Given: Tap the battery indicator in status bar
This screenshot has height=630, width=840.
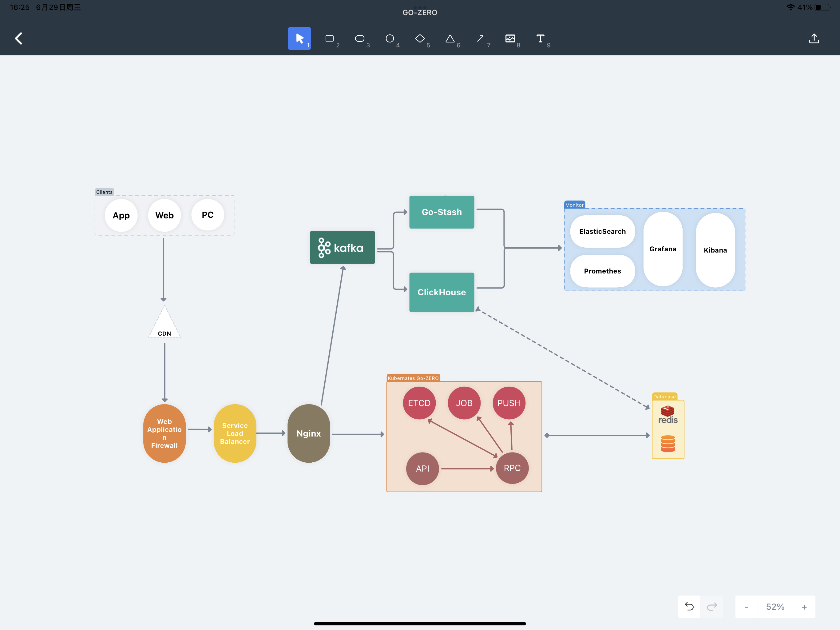Looking at the screenshot, I should (x=822, y=7).
